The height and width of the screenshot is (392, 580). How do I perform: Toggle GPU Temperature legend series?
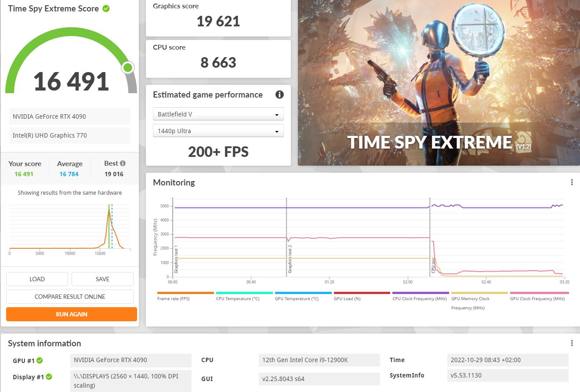pyautogui.click(x=303, y=296)
